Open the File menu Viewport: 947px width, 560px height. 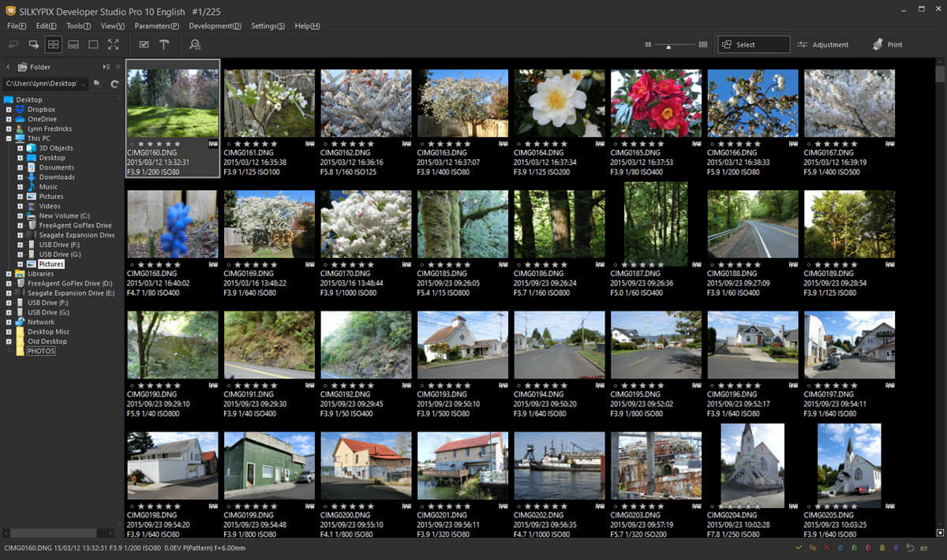pyautogui.click(x=17, y=26)
